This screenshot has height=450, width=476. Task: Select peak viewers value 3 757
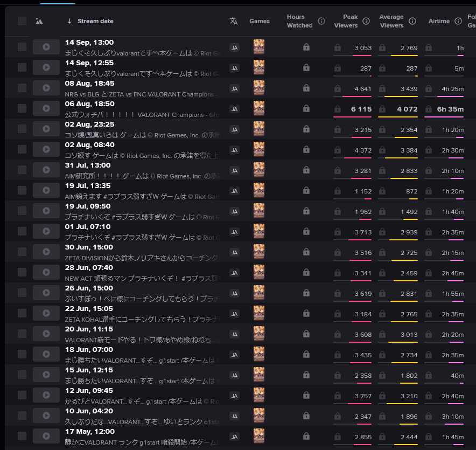pyautogui.click(x=363, y=396)
